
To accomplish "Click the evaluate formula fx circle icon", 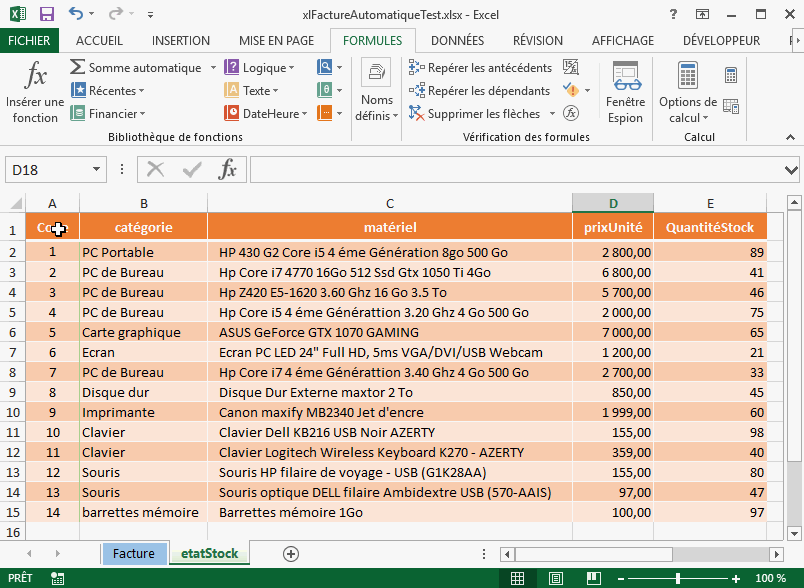I will click(571, 113).
